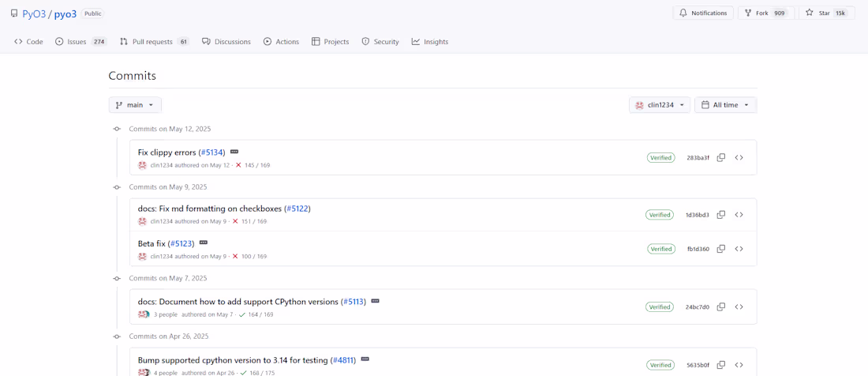Open docs: Fix md formatting on checkboxes commit
Image resolution: width=868 pixels, height=376 pixels.
click(210, 209)
